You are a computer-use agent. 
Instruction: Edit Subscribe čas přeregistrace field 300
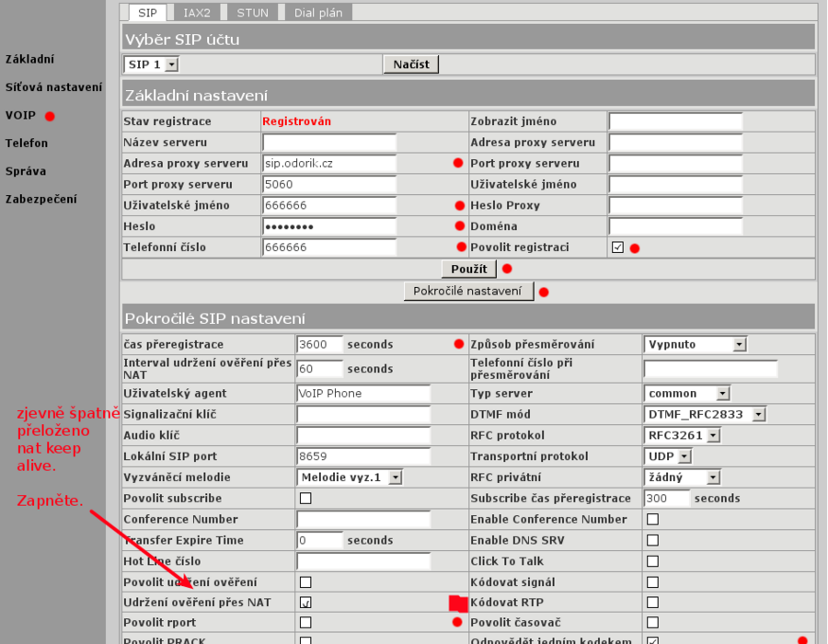pos(667,499)
